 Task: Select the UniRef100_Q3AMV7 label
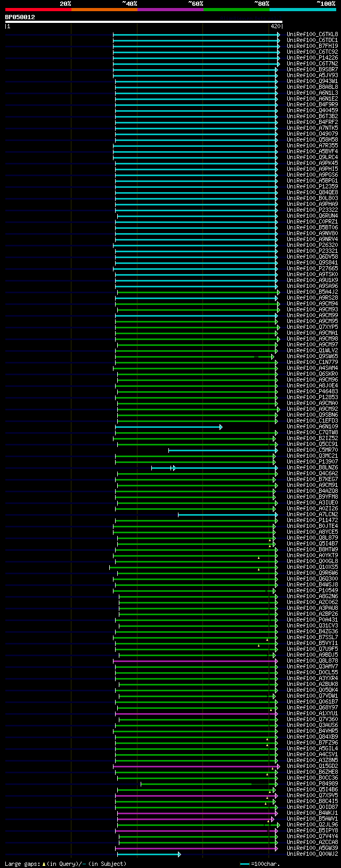click(x=312, y=666)
